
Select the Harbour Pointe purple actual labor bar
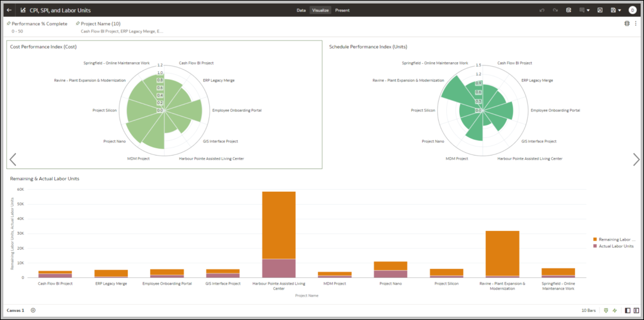coord(279,268)
